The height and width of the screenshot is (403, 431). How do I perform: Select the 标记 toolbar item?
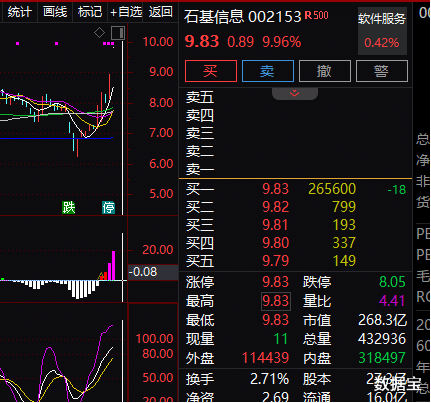tap(90, 12)
